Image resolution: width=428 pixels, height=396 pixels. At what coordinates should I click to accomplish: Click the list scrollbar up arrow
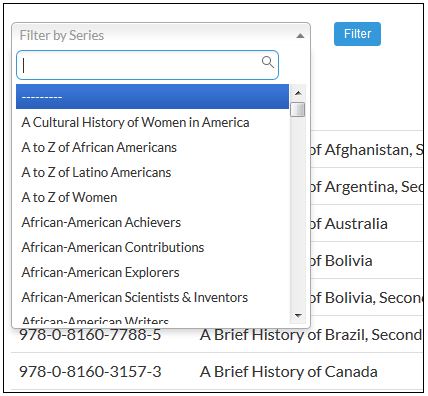[298, 93]
